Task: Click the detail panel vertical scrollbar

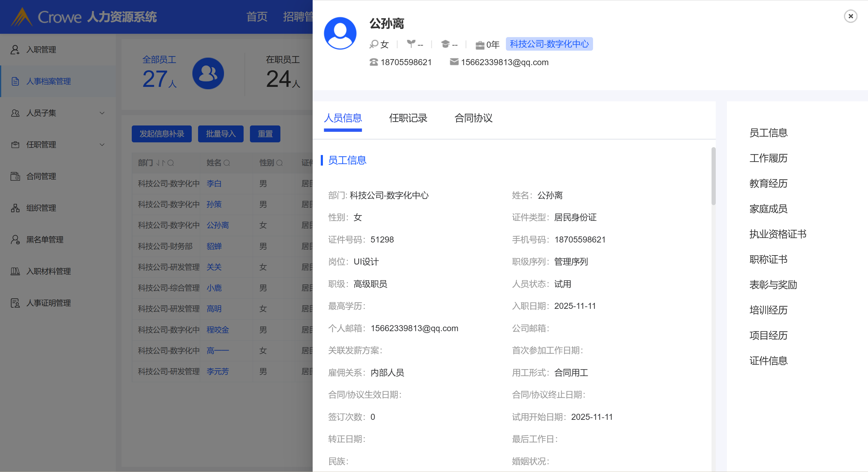Action: (x=713, y=176)
